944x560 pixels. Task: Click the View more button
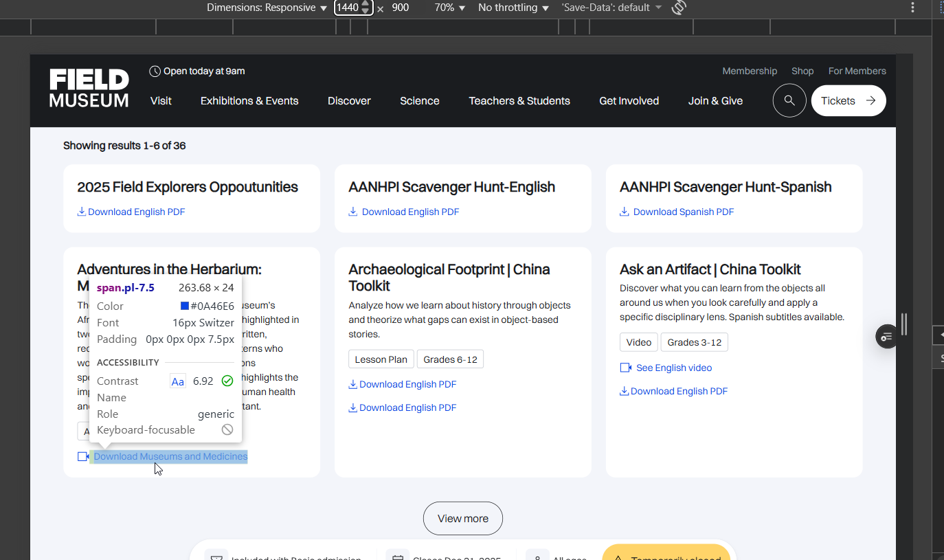(463, 519)
